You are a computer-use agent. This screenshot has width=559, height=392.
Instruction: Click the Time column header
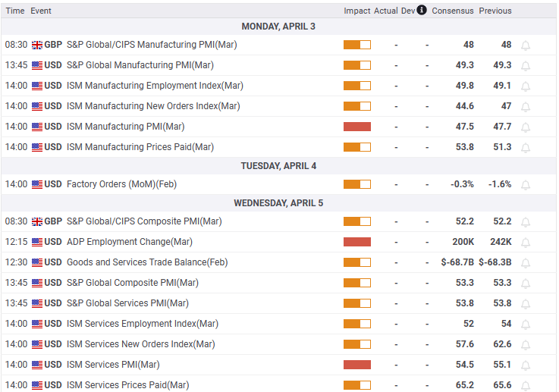(x=15, y=11)
